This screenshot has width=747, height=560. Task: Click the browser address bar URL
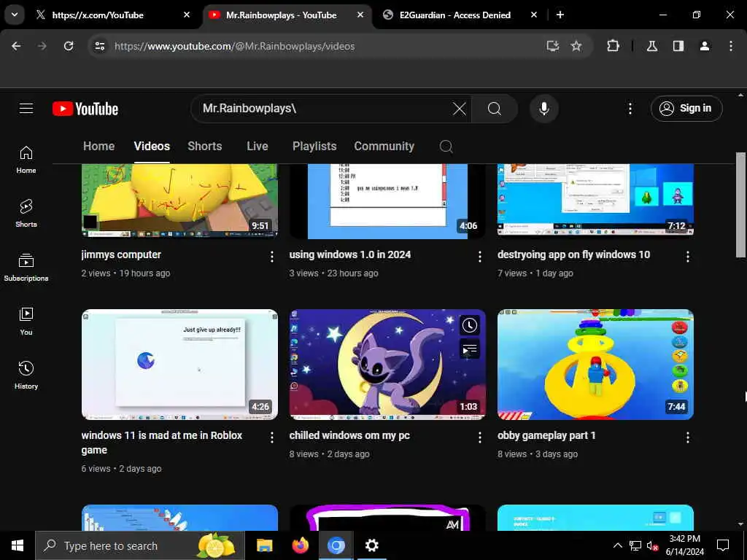coord(234,46)
